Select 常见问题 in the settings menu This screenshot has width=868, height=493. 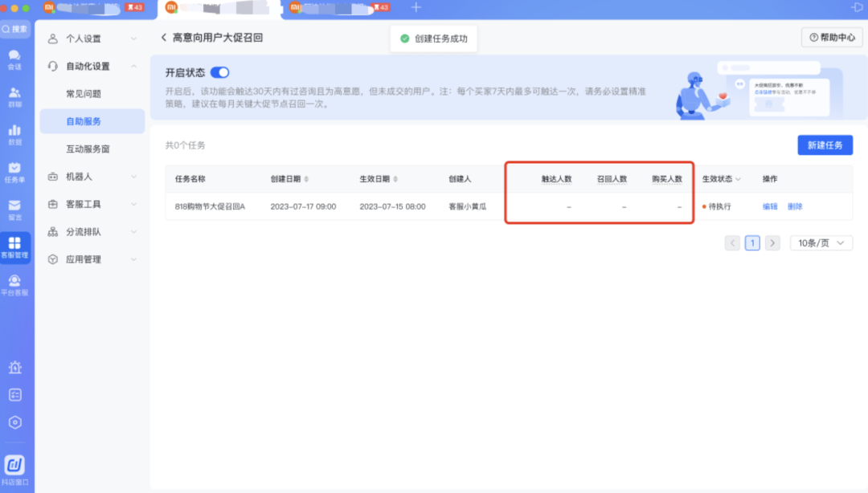[84, 94]
